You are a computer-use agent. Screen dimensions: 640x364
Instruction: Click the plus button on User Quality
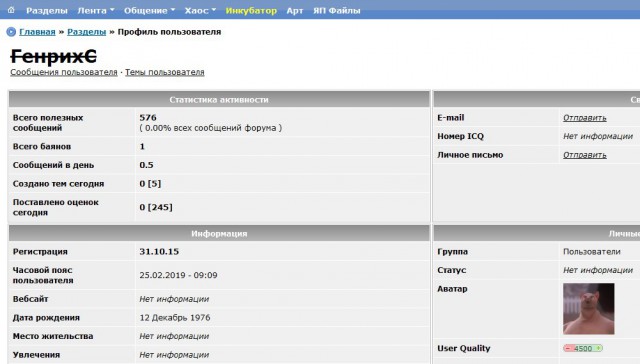pos(598,348)
